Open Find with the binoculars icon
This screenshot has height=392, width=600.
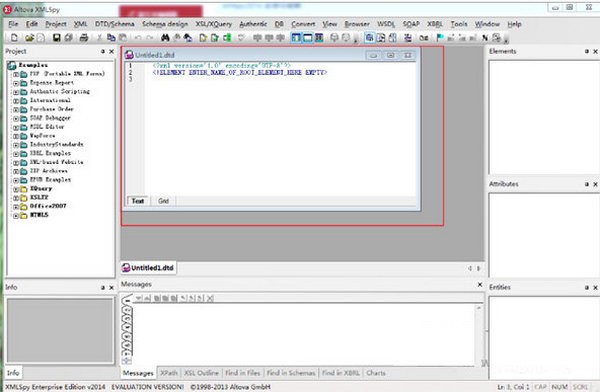165,38
